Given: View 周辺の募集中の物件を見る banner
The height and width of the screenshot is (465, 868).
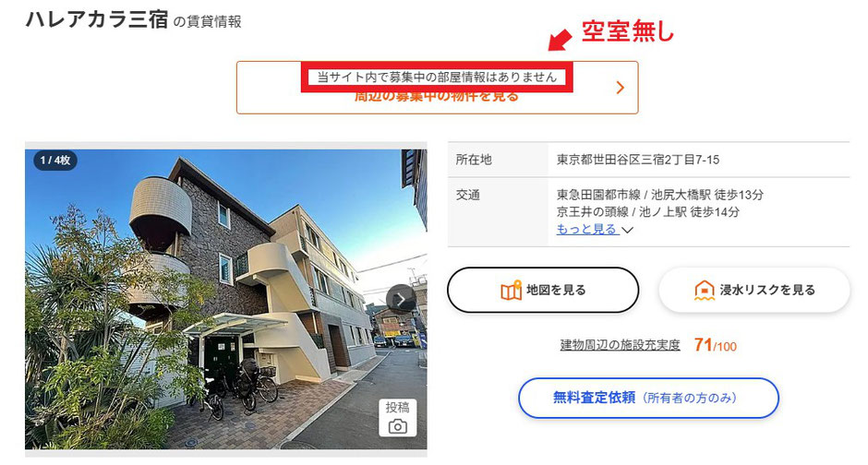Looking at the screenshot, I should click(438, 88).
